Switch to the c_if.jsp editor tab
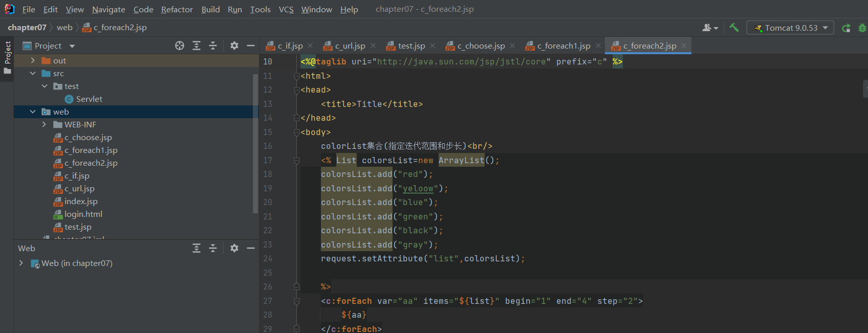The width and height of the screenshot is (868, 333). [290, 46]
